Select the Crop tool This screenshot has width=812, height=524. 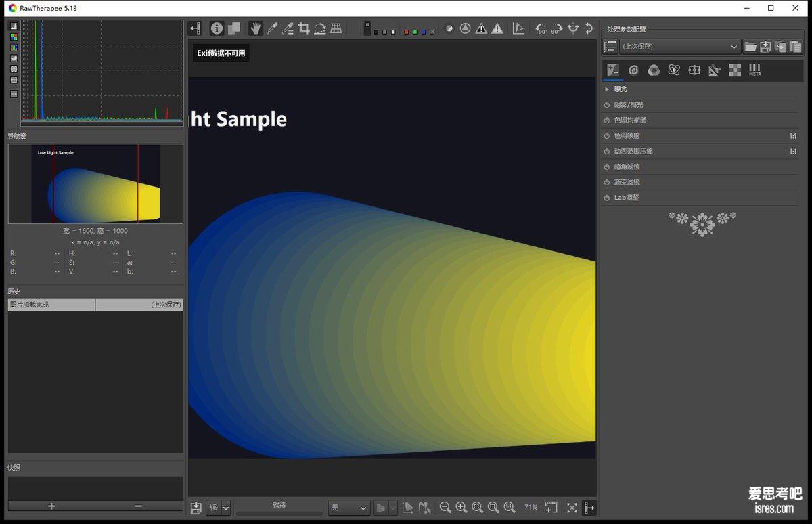click(x=304, y=28)
